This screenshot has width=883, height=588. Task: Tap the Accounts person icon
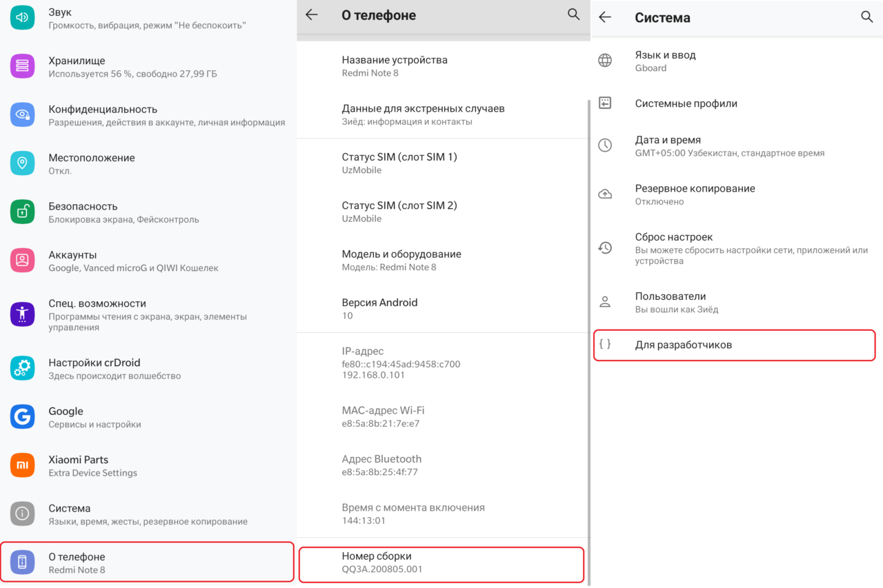pyautogui.click(x=22, y=260)
